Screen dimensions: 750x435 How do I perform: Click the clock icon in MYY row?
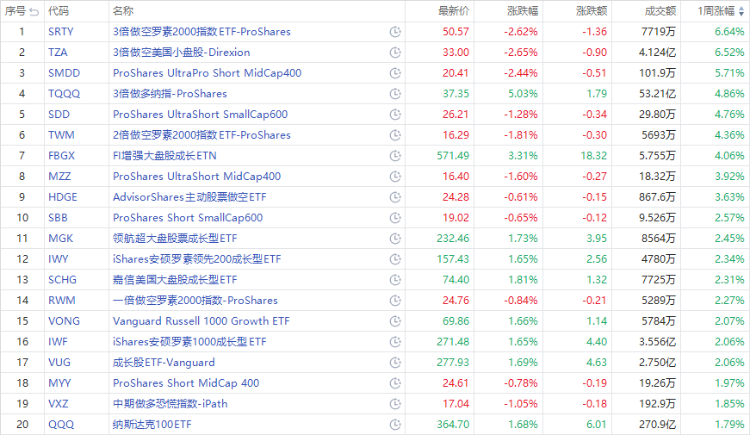click(x=395, y=383)
